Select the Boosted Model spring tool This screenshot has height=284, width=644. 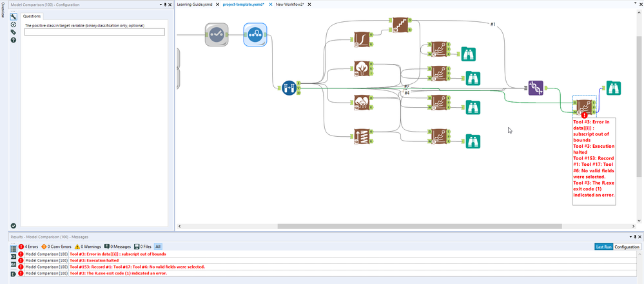click(x=362, y=136)
